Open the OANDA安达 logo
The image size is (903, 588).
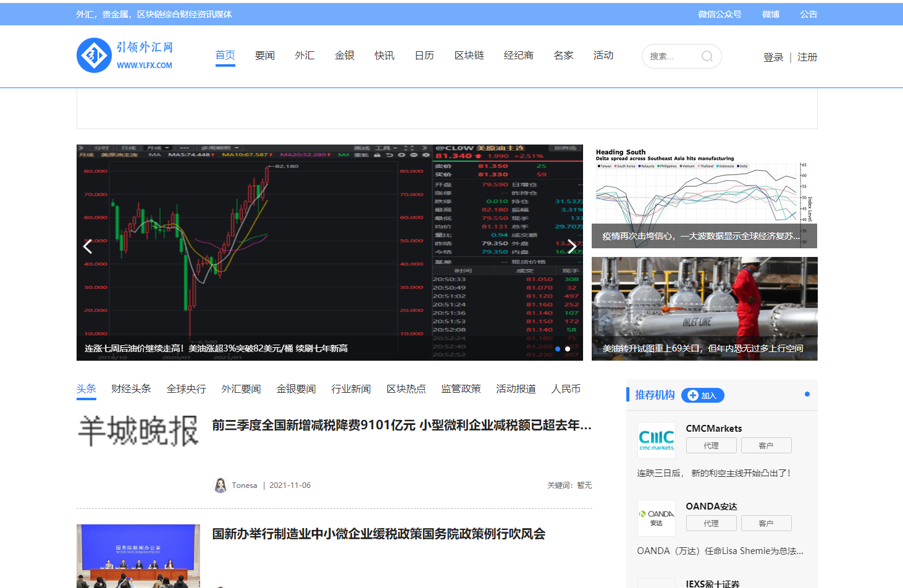point(657,518)
